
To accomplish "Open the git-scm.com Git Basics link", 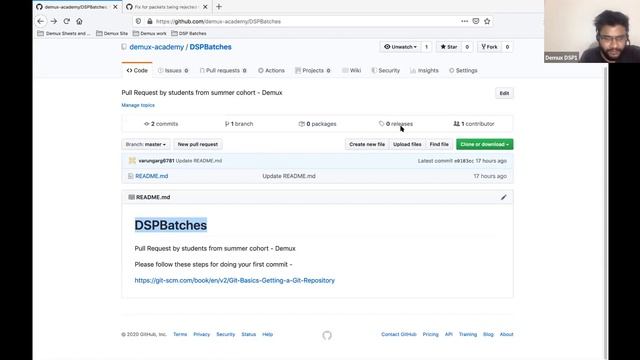I will click(x=235, y=280).
